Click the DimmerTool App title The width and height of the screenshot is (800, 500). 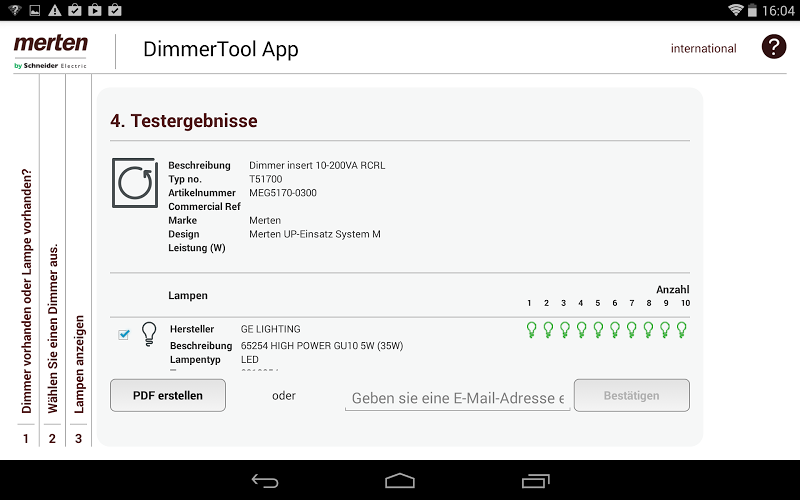click(x=221, y=49)
